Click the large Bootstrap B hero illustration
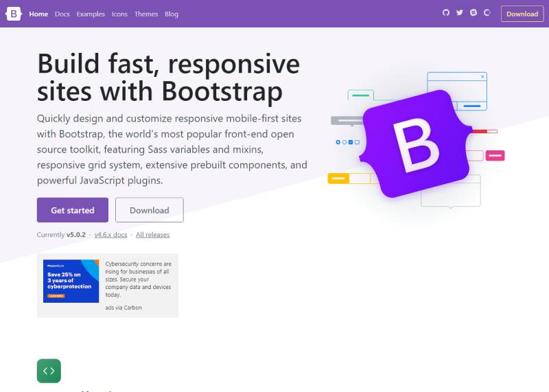Screen dimensions: 549x392 click(416, 143)
